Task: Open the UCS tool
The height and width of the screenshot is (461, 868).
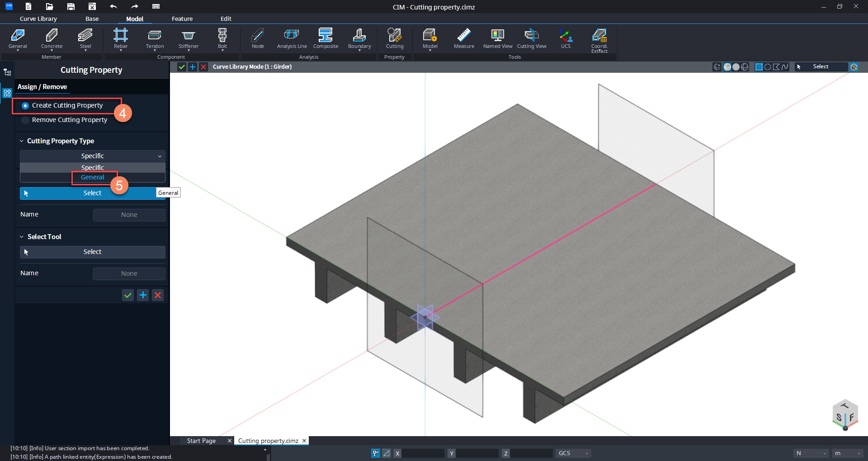Action: tap(566, 39)
